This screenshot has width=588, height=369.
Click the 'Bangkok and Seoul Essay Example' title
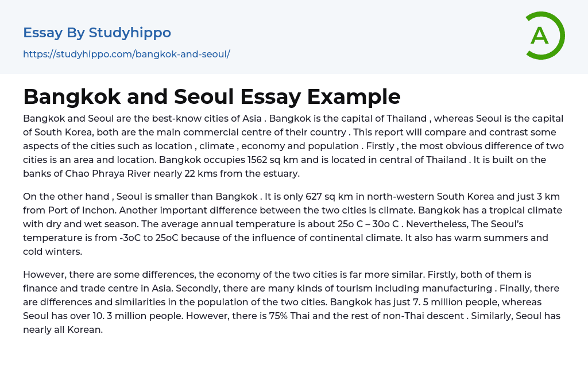click(x=212, y=96)
